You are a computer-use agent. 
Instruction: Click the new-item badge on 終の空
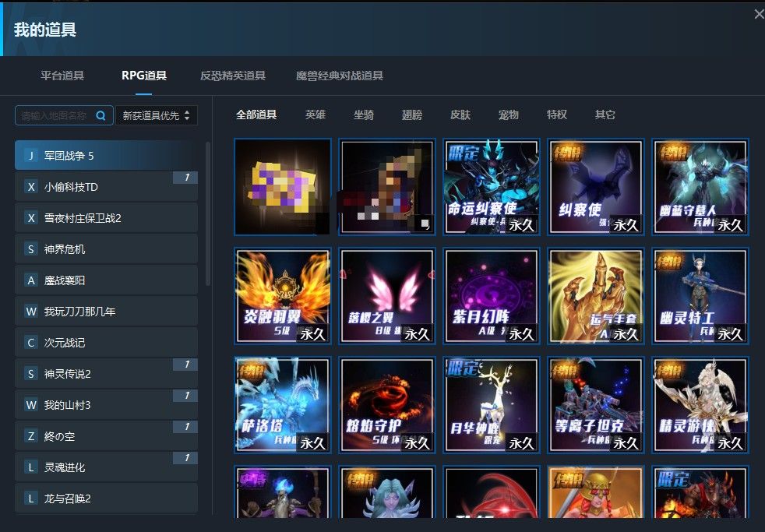click(x=185, y=427)
